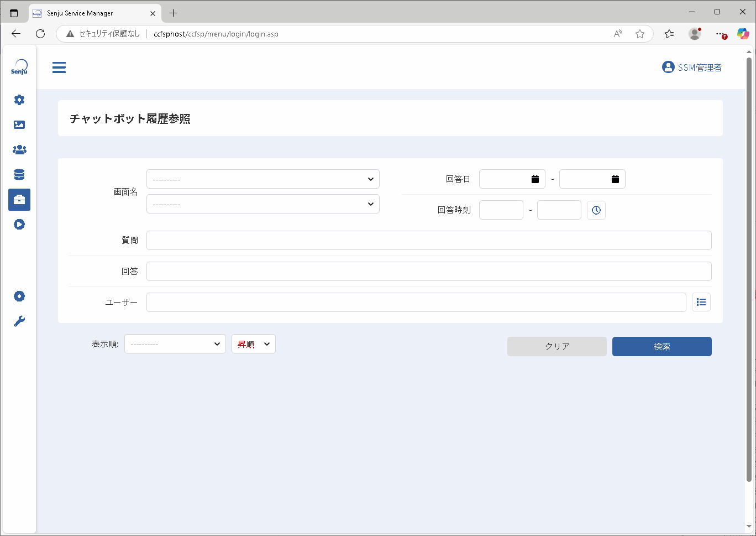Open the 表示順 sort field dropdown
This screenshot has width=756, height=536.
(x=175, y=344)
